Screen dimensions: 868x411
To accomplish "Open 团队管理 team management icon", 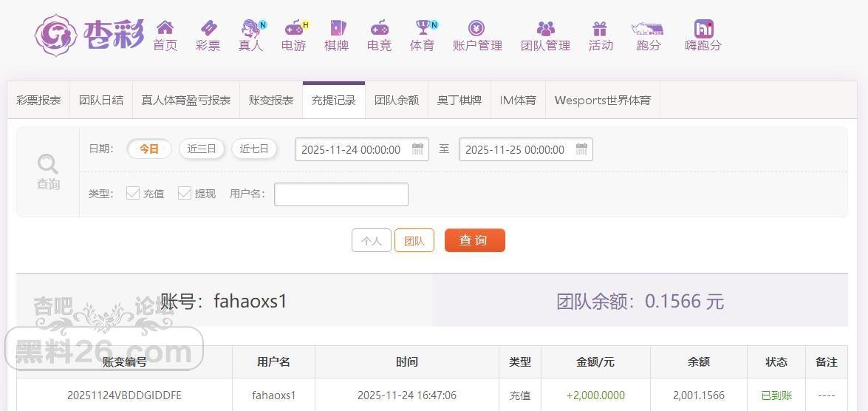I will coord(545,29).
